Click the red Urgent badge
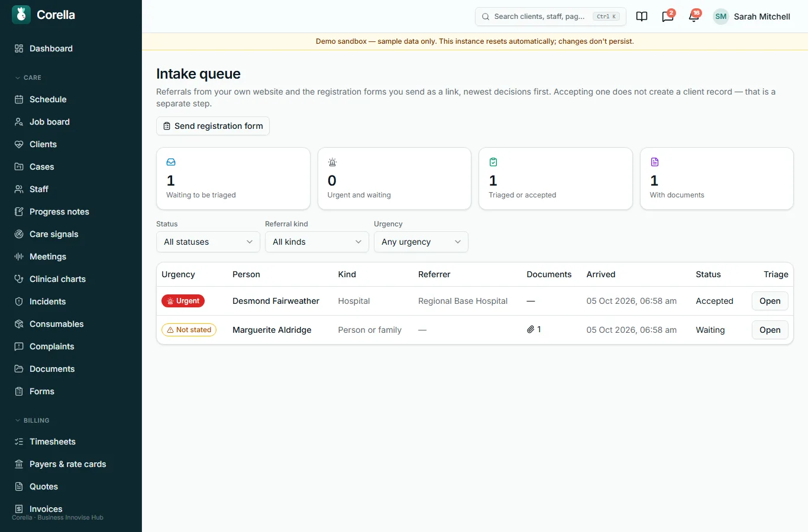 [183, 301]
